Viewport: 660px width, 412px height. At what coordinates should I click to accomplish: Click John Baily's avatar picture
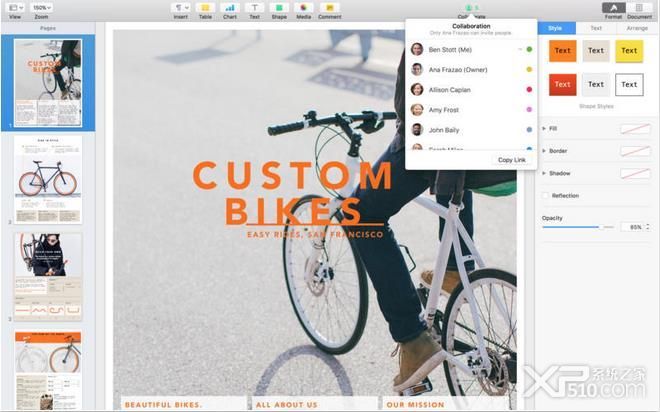click(x=417, y=130)
